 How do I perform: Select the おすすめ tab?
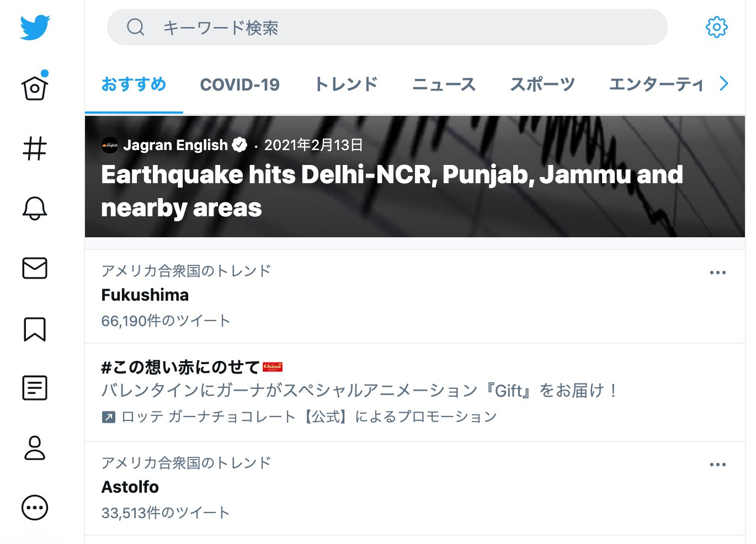134,84
